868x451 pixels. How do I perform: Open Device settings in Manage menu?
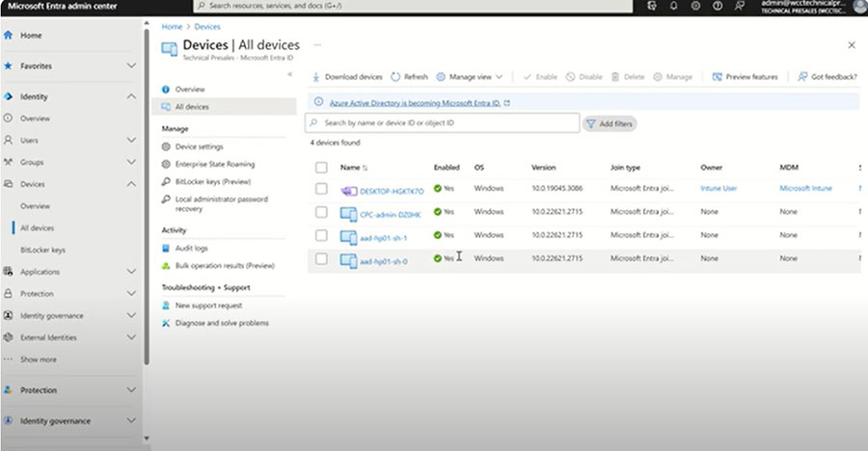pos(200,146)
